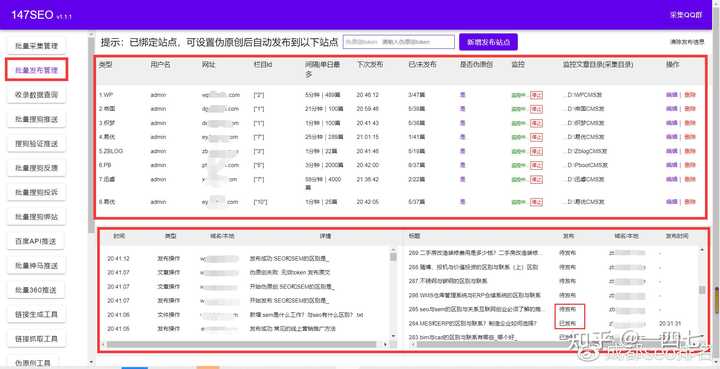Open the 百度API推送 menu item
The height and width of the screenshot is (369, 720).
click(37, 241)
